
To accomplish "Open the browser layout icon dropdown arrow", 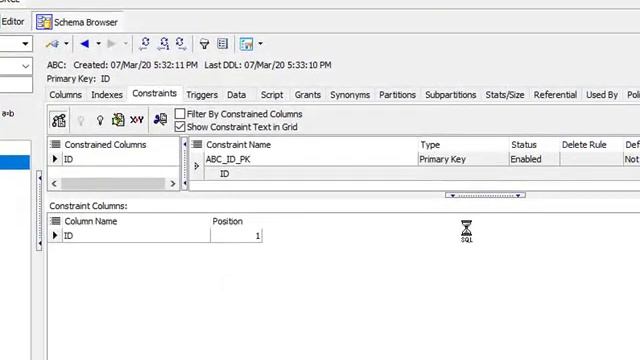I will [260, 44].
